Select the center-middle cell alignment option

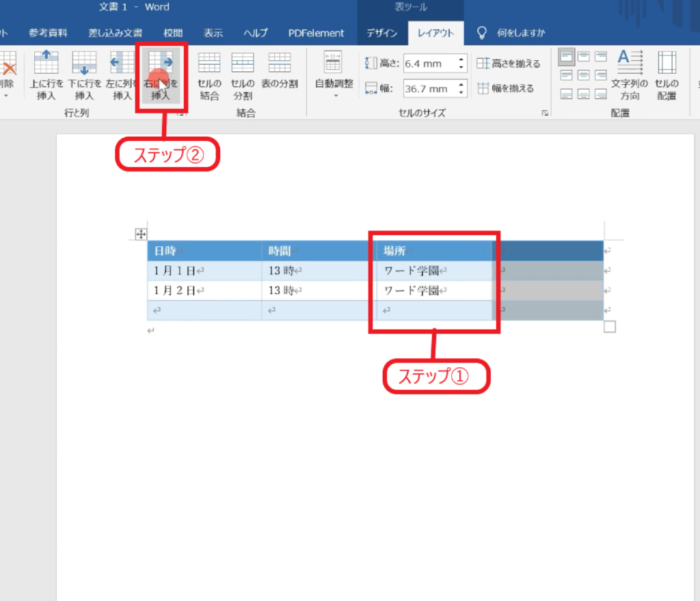pyautogui.click(x=584, y=75)
